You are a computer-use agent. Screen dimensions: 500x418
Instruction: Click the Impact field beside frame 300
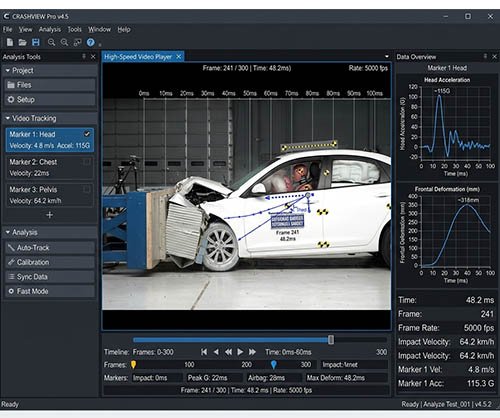click(354, 365)
